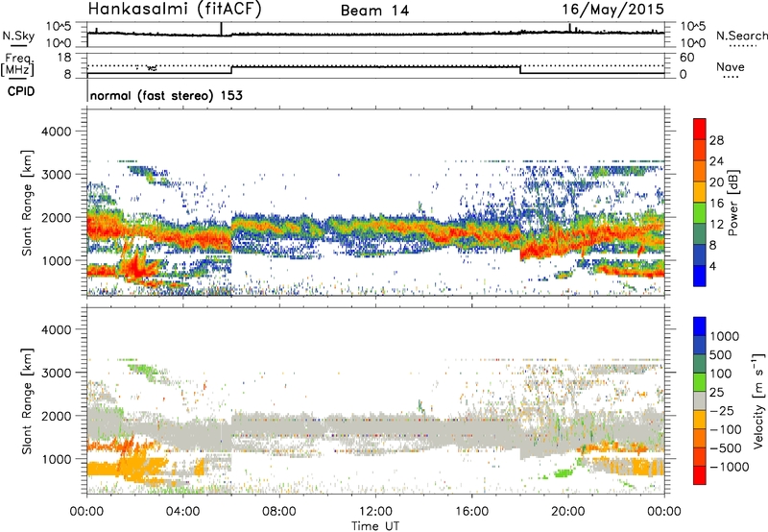This screenshot has height=532, width=768.
Task: Pick the bright blue top velocity swatch
Action: (x=700, y=326)
